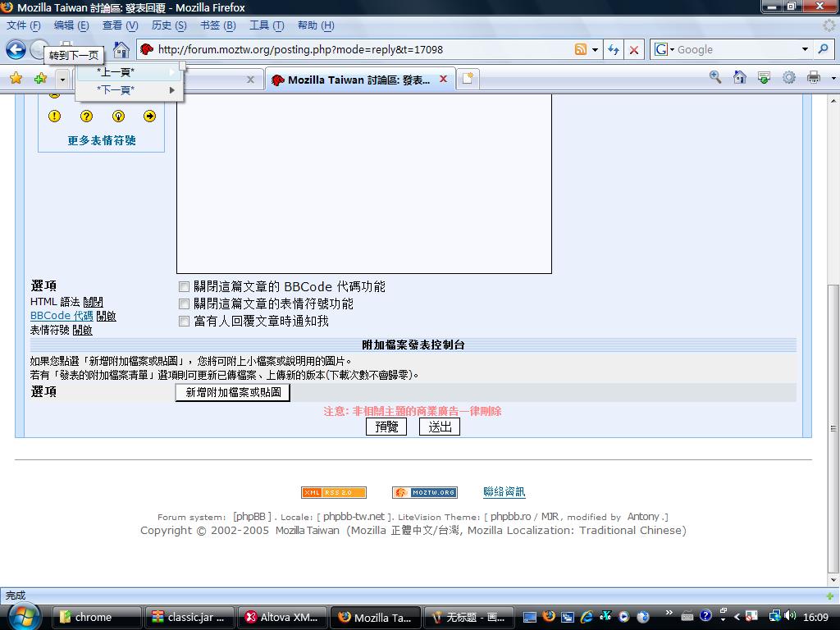Insert the yellow arrow emoticon

(149, 116)
